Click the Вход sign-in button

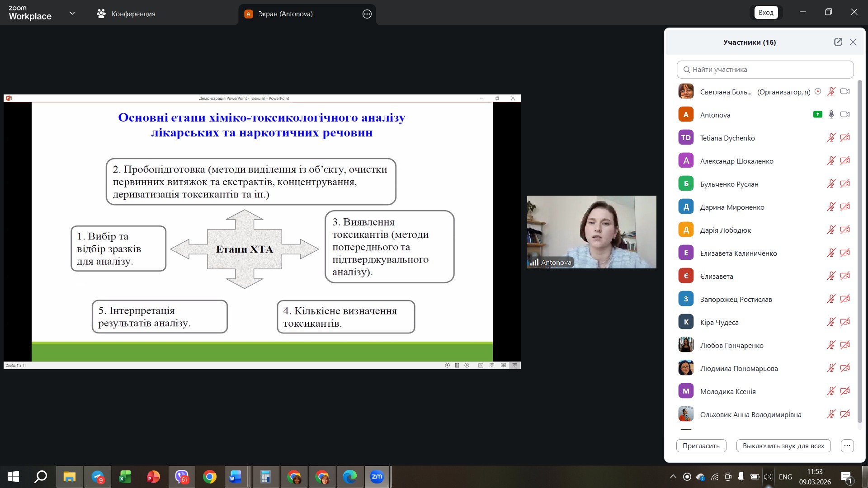765,13
